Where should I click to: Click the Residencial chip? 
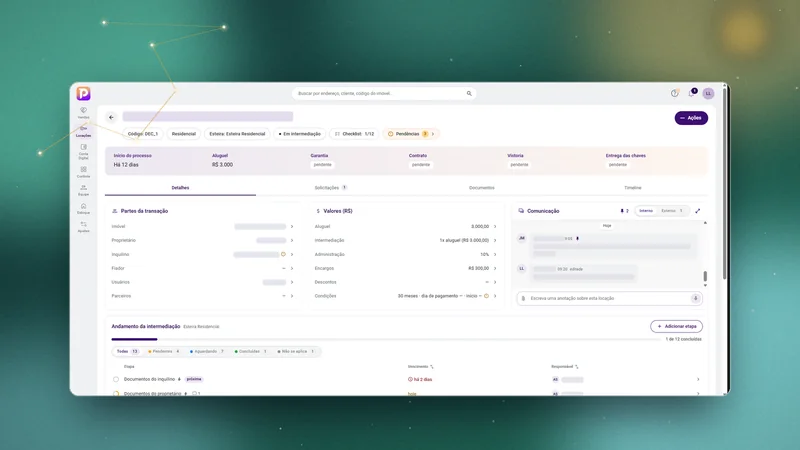tap(184, 134)
